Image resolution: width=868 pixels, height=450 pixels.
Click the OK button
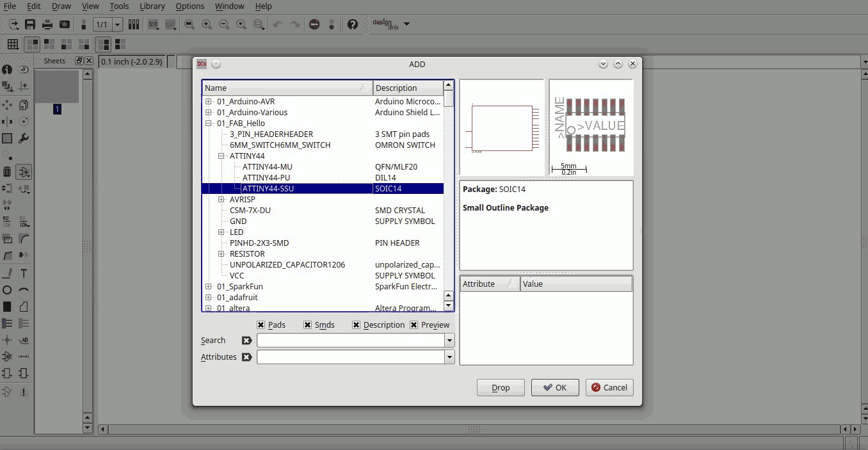tap(555, 387)
